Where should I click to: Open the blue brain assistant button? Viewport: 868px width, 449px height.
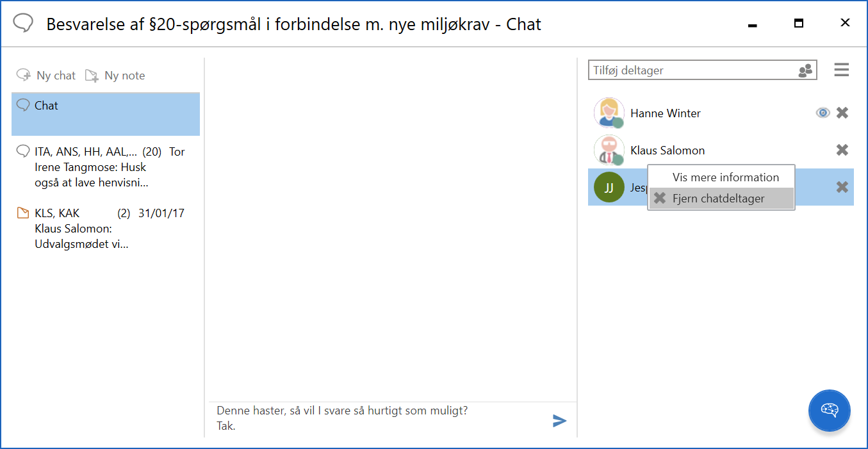coord(829,410)
